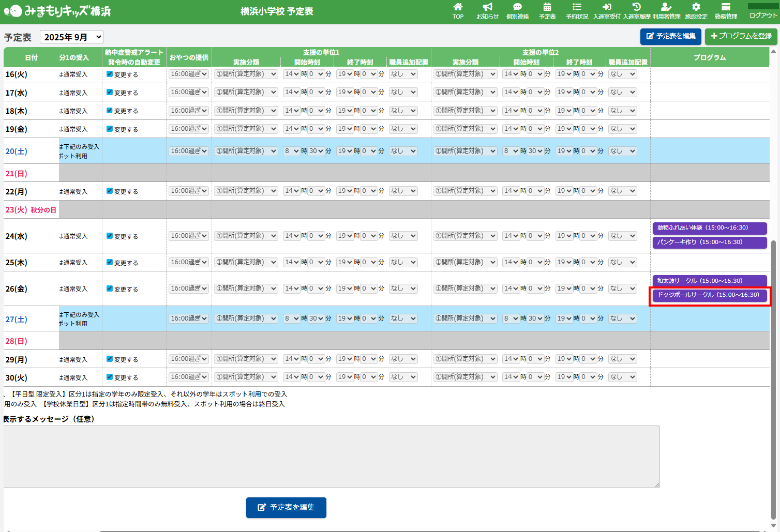Open the ドッジボールサークル program tag
The width and height of the screenshot is (780, 532).
[x=709, y=295]
